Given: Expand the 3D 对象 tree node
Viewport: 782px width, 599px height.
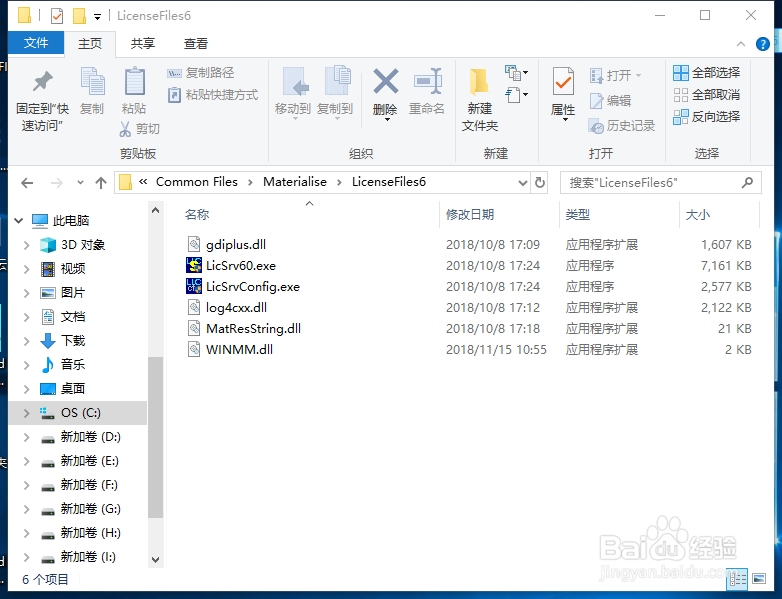Looking at the screenshot, I should [26, 245].
